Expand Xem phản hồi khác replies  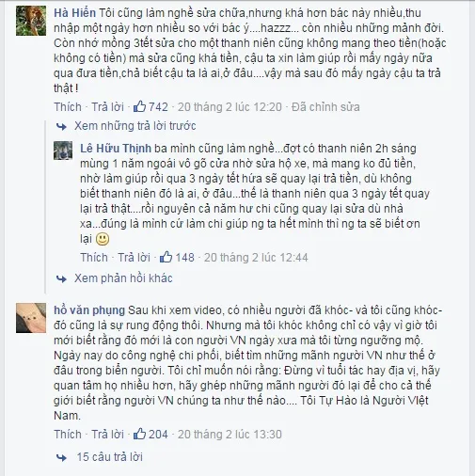tap(123, 278)
